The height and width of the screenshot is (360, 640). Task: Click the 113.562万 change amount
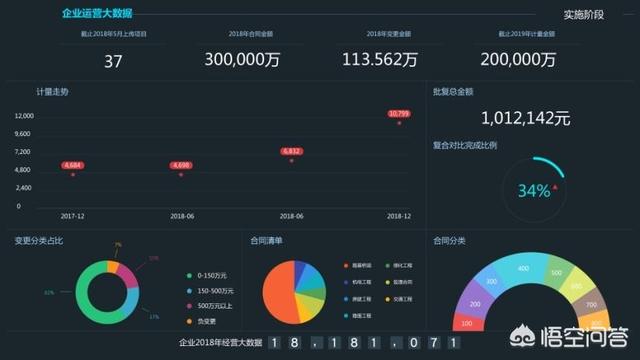point(380,60)
